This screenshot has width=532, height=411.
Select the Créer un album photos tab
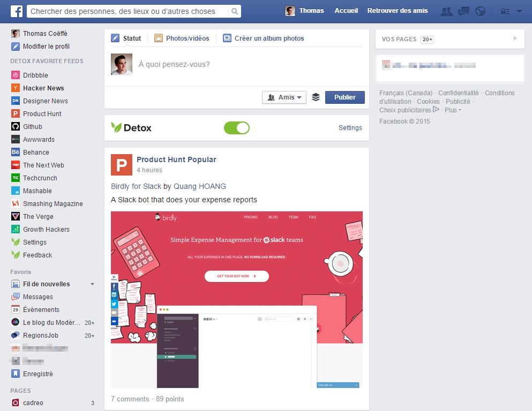coord(264,39)
